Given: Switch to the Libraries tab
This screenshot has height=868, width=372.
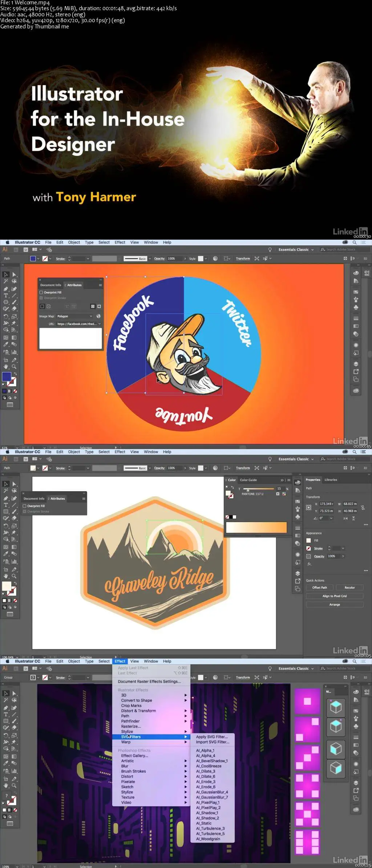Looking at the screenshot, I should click(x=331, y=480).
